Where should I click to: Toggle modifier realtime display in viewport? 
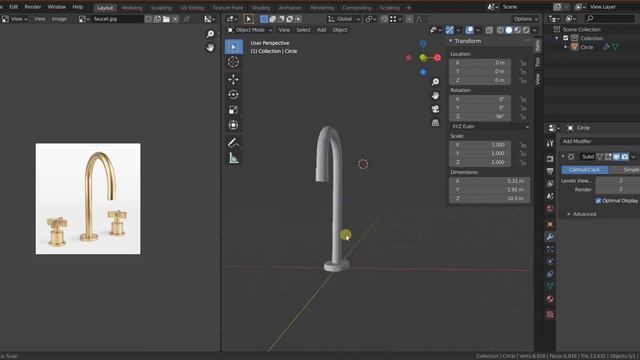pos(616,157)
